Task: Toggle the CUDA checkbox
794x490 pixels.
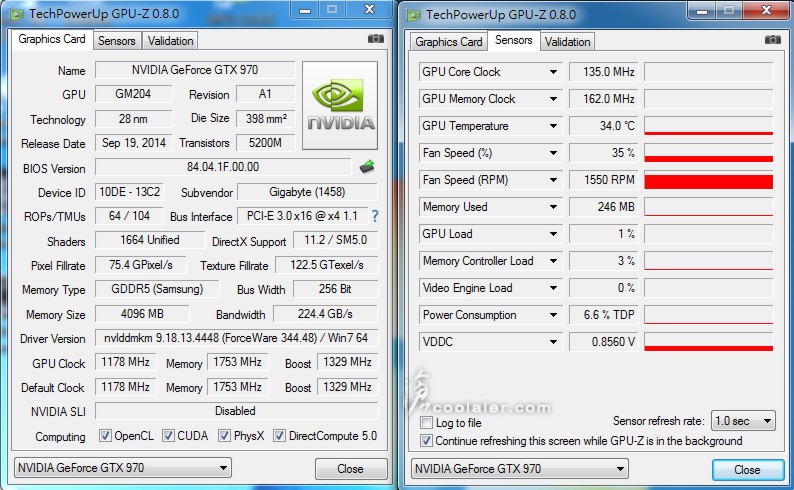Action: (168, 436)
